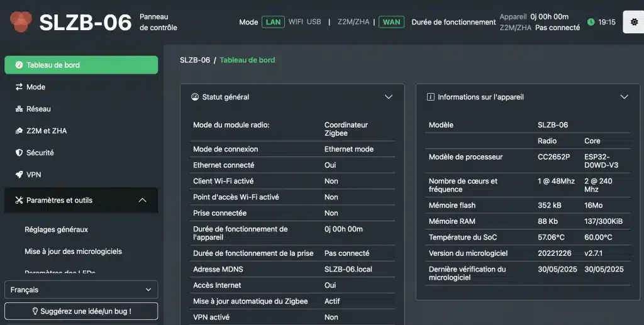Click the device information 'i' icon

(431, 97)
